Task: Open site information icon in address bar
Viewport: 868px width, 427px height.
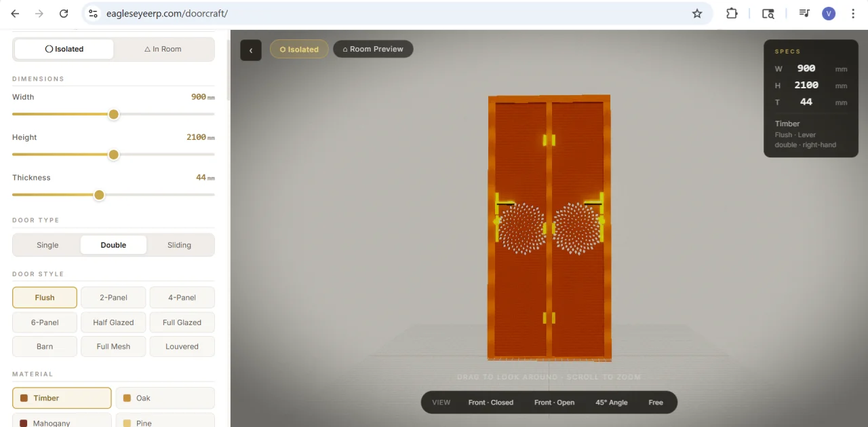Action: [x=94, y=14]
